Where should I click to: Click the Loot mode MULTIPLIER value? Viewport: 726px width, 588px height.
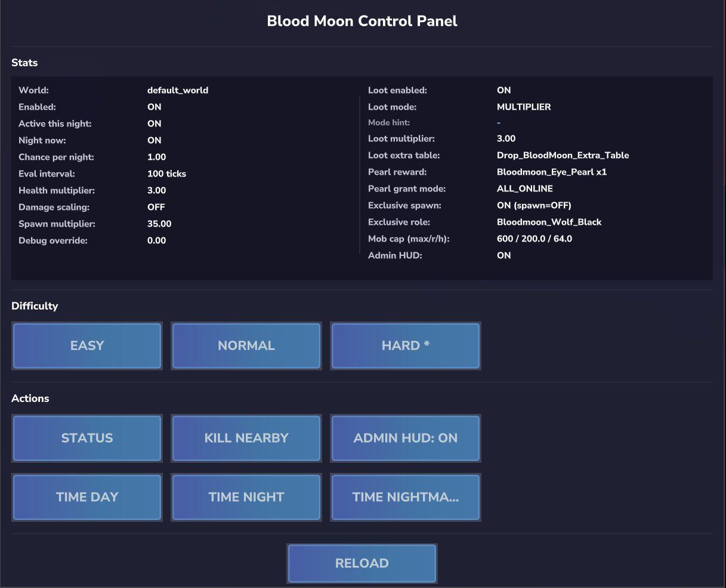point(524,107)
